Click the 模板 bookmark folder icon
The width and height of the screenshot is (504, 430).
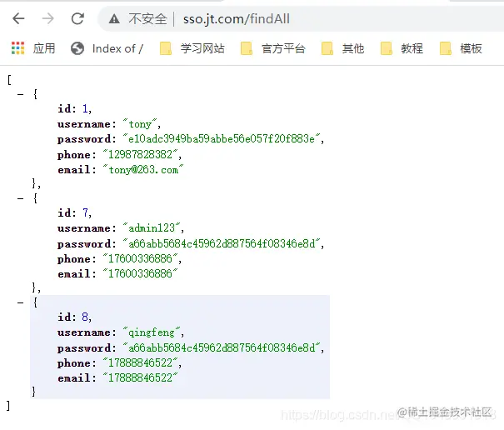click(x=445, y=48)
